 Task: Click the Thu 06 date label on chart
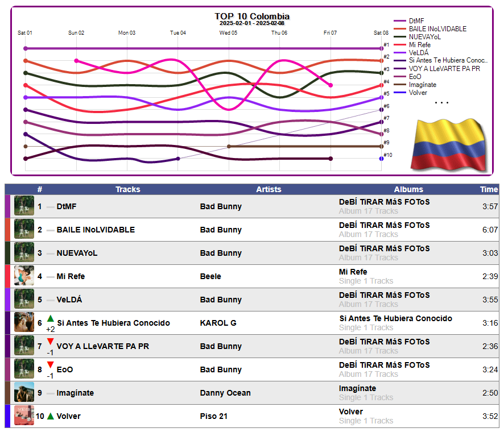point(279,33)
